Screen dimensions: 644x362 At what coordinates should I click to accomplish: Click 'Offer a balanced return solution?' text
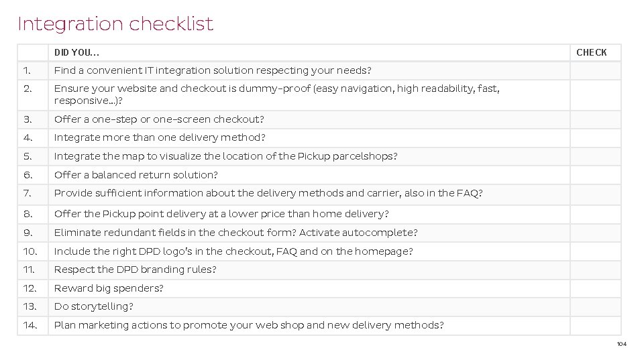[x=136, y=175]
